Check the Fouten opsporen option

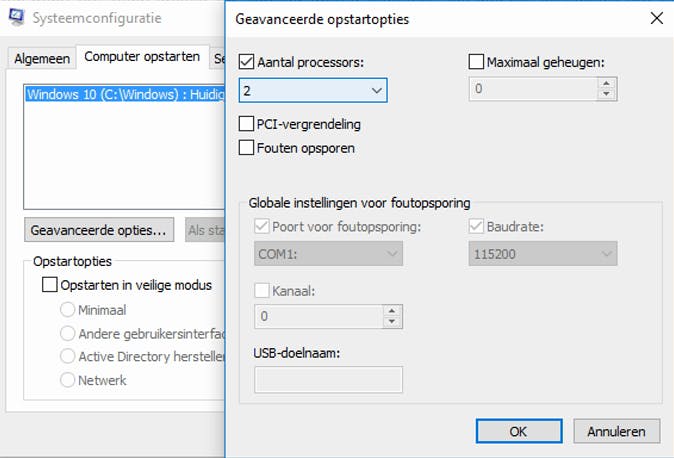(x=247, y=148)
